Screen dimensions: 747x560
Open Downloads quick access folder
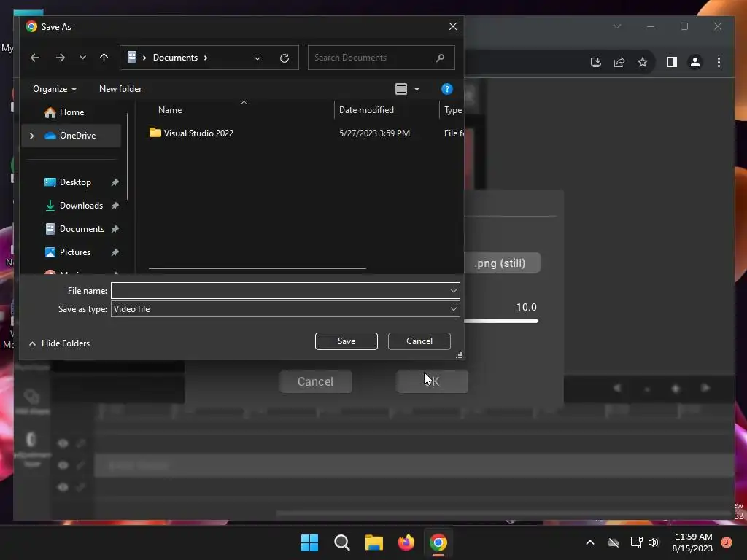[x=81, y=206]
